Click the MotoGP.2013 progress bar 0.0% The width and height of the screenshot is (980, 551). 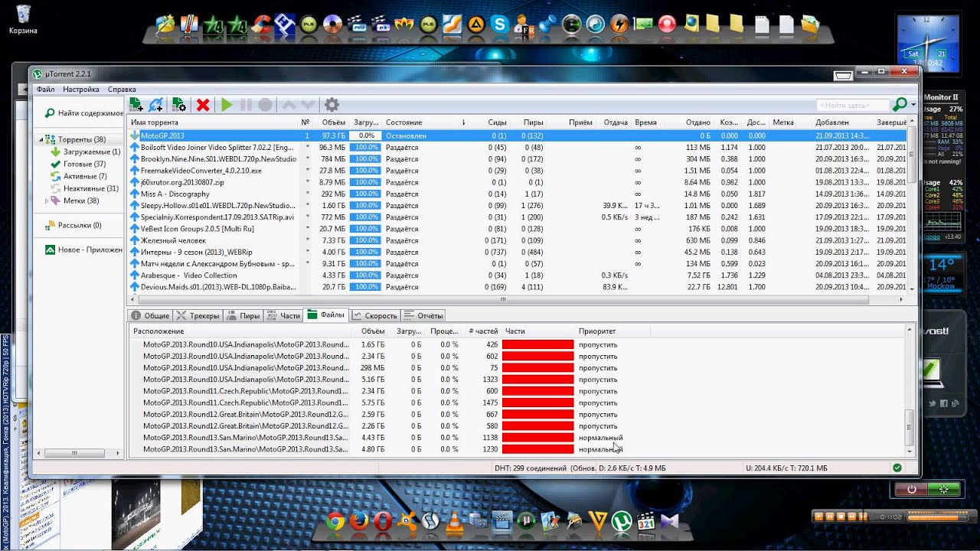[365, 135]
